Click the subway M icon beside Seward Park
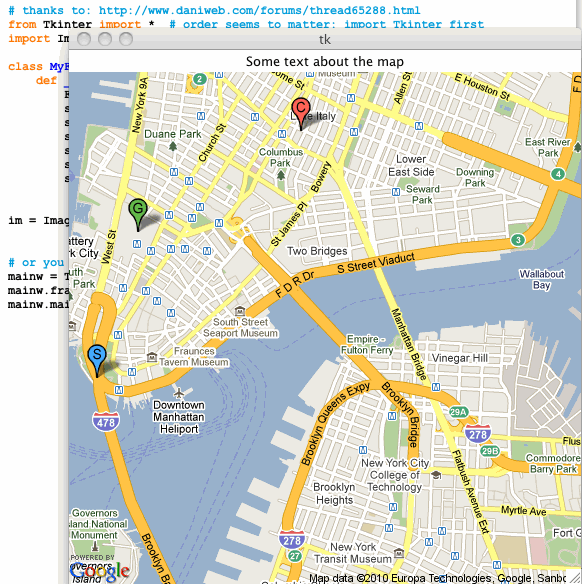This screenshot has width=582, height=584. 396,192
